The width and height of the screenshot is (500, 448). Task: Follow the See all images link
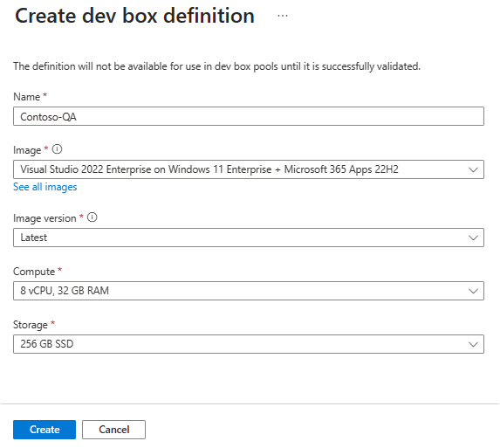point(45,187)
